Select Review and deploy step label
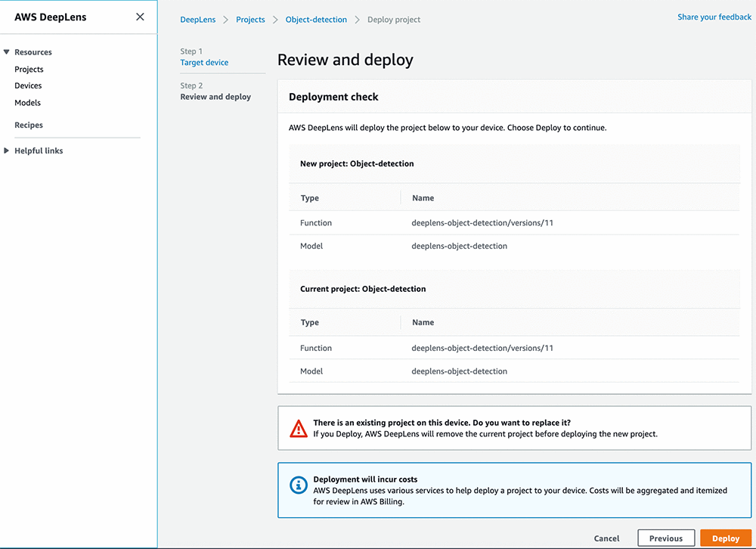Image resolution: width=756 pixels, height=549 pixels. pyautogui.click(x=215, y=97)
